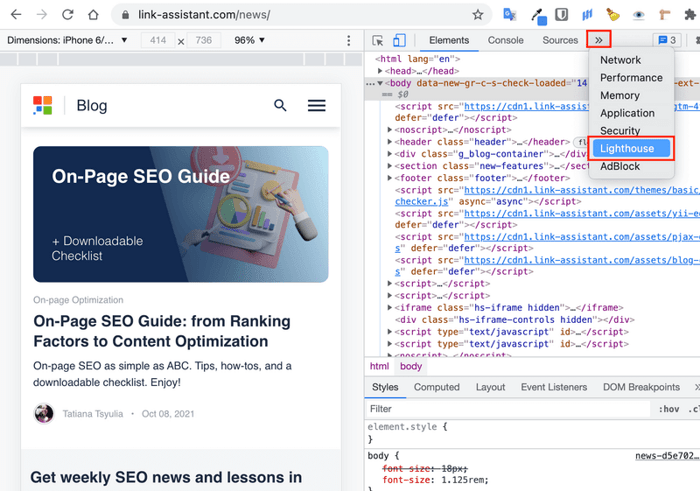The image size is (700, 491).
Task: Click the html breadcrumb
Action: [x=379, y=366]
